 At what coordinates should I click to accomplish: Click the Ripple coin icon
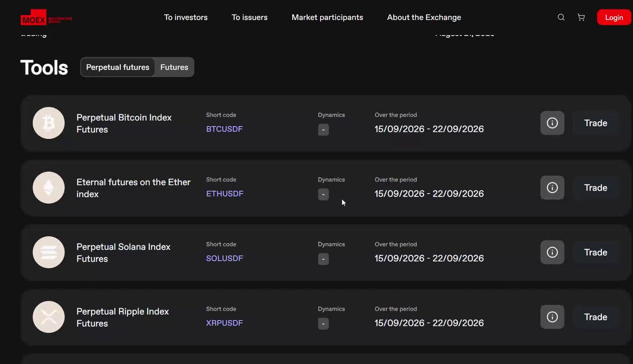point(49,317)
